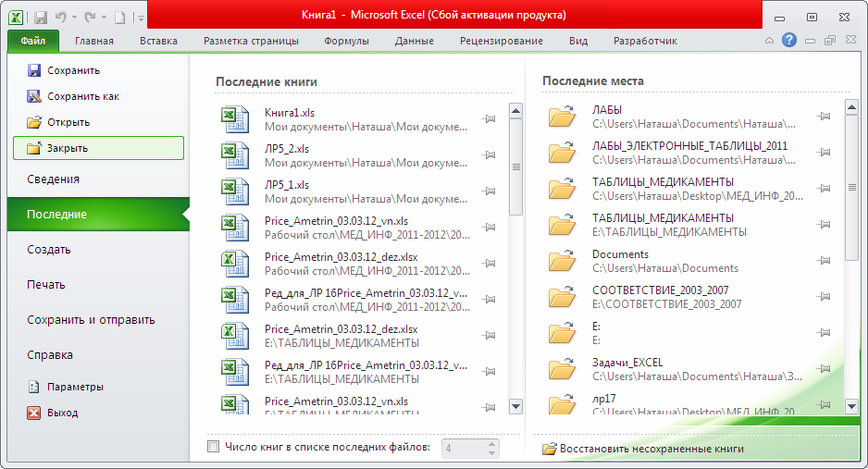Switch to the Вставка ribbon tab

click(158, 41)
